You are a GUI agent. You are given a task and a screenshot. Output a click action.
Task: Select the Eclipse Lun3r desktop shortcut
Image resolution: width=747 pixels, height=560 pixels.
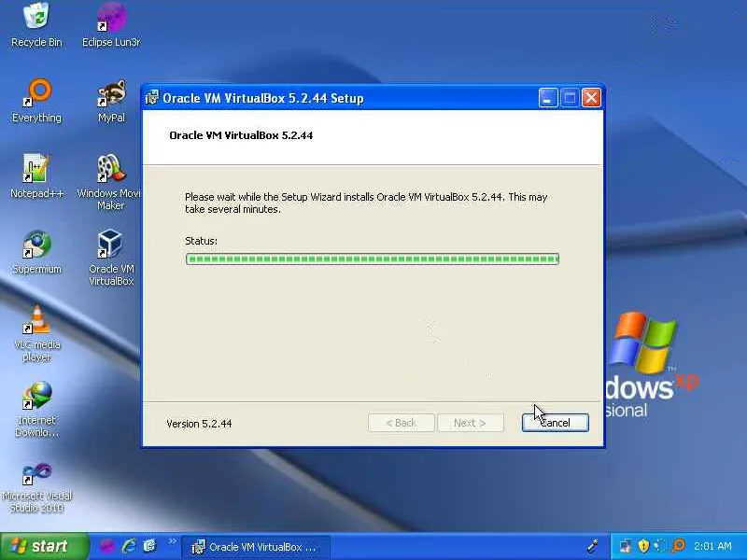tap(111, 25)
